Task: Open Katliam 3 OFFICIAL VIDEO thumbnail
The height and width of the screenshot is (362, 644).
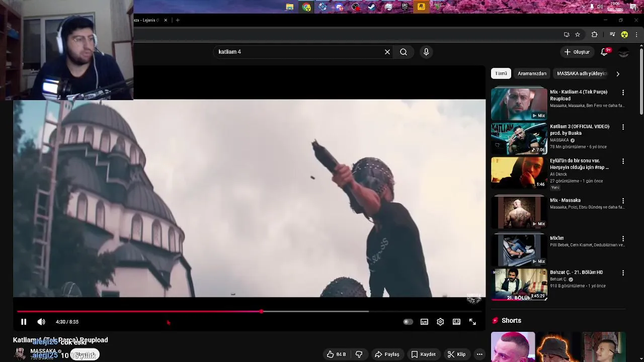Action: [x=519, y=138]
